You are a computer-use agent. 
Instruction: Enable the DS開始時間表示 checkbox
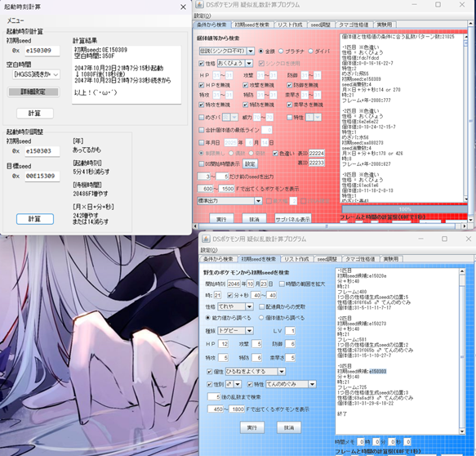(201, 164)
